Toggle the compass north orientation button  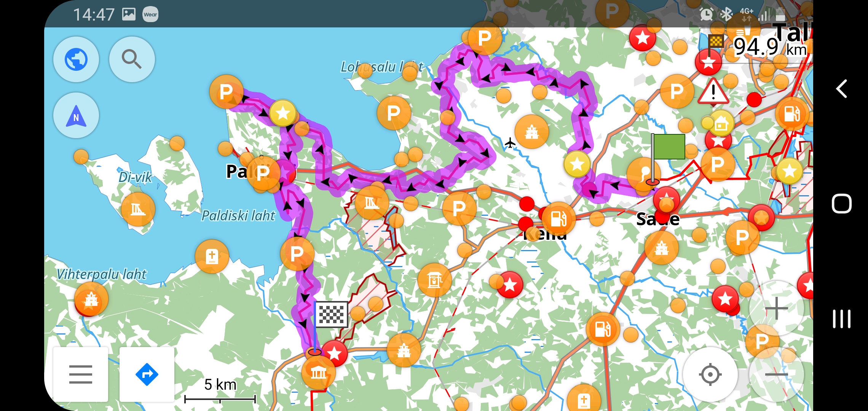[76, 115]
